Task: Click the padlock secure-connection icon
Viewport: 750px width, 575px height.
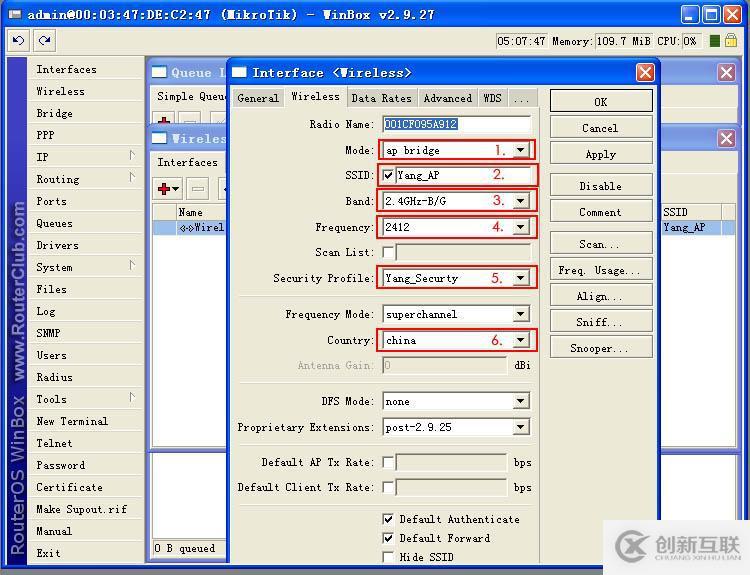Action: pos(730,41)
